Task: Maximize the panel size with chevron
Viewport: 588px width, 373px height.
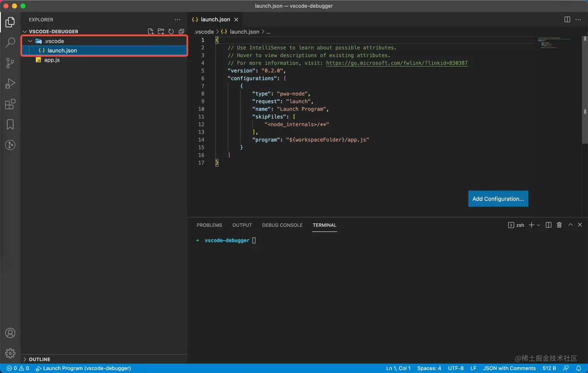Action: coord(570,225)
